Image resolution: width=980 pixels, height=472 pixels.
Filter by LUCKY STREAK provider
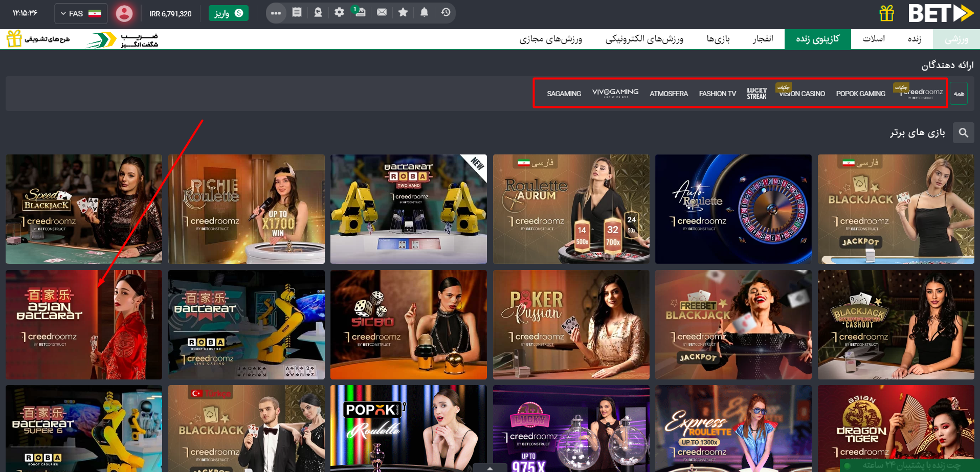756,94
